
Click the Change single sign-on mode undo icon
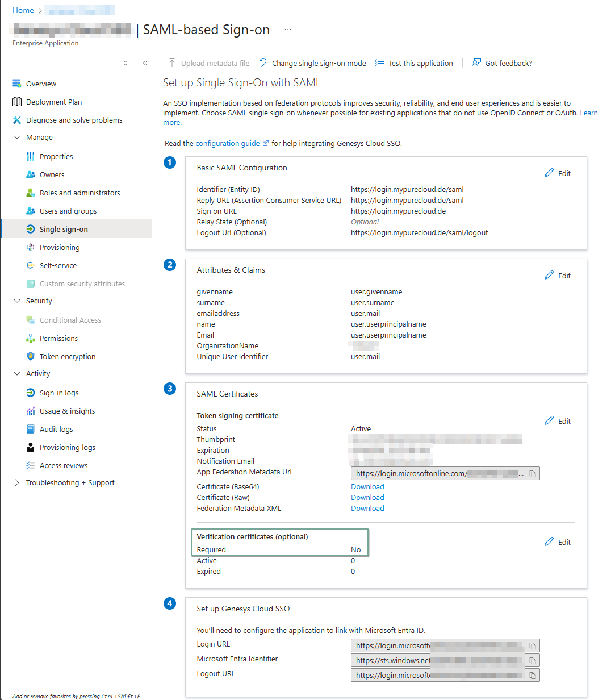coord(263,63)
